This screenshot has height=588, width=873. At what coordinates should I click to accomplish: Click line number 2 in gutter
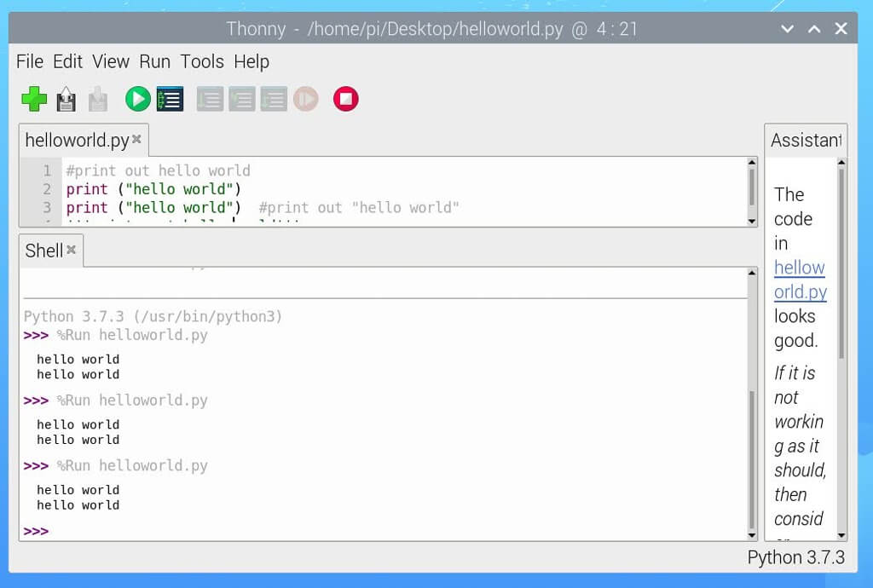pyautogui.click(x=47, y=189)
